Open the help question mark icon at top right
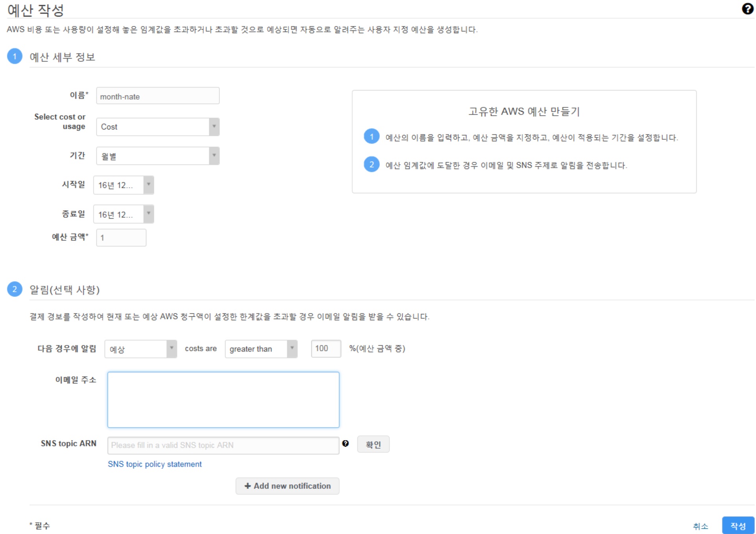 pos(747,9)
